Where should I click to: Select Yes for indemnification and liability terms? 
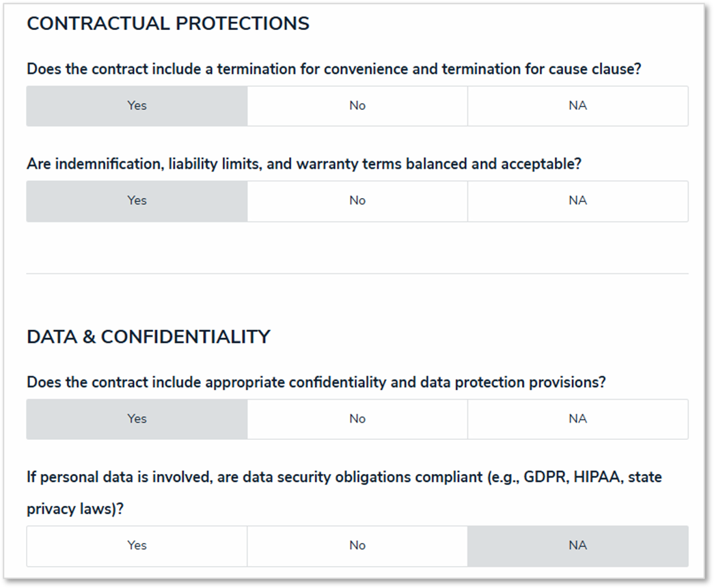click(x=137, y=201)
